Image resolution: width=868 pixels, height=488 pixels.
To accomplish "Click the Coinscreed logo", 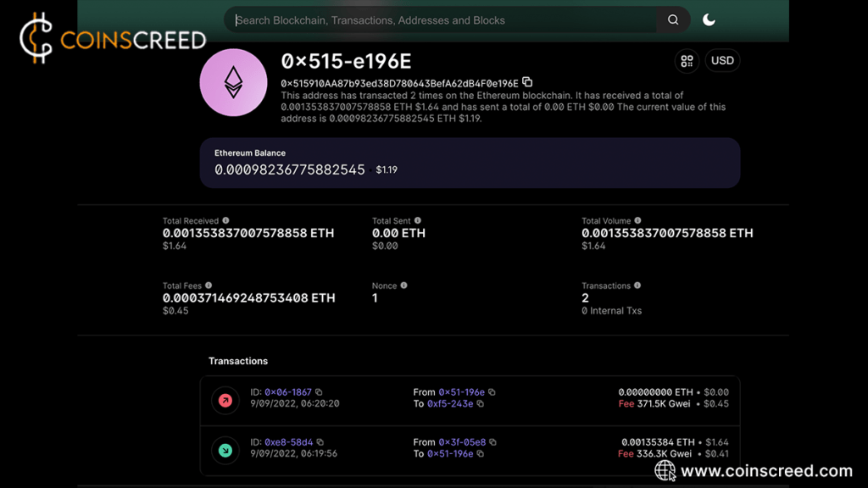I will tap(110, 37).
